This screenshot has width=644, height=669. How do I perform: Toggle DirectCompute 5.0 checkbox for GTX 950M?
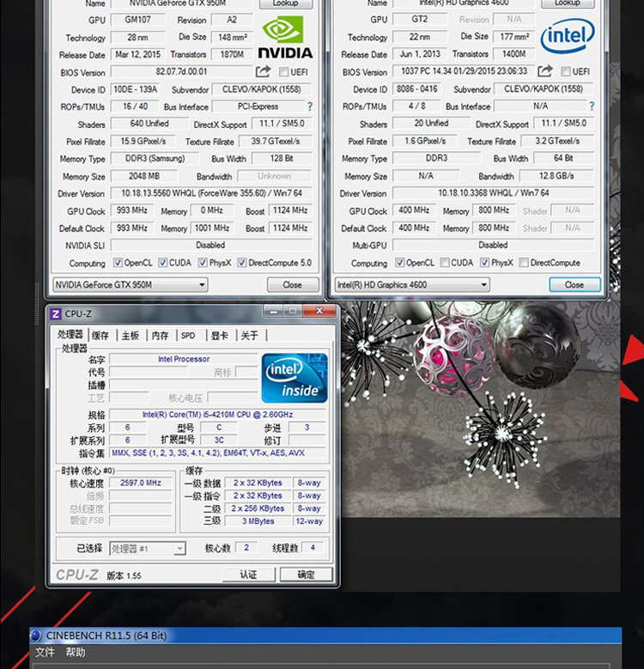coord(242,263)
